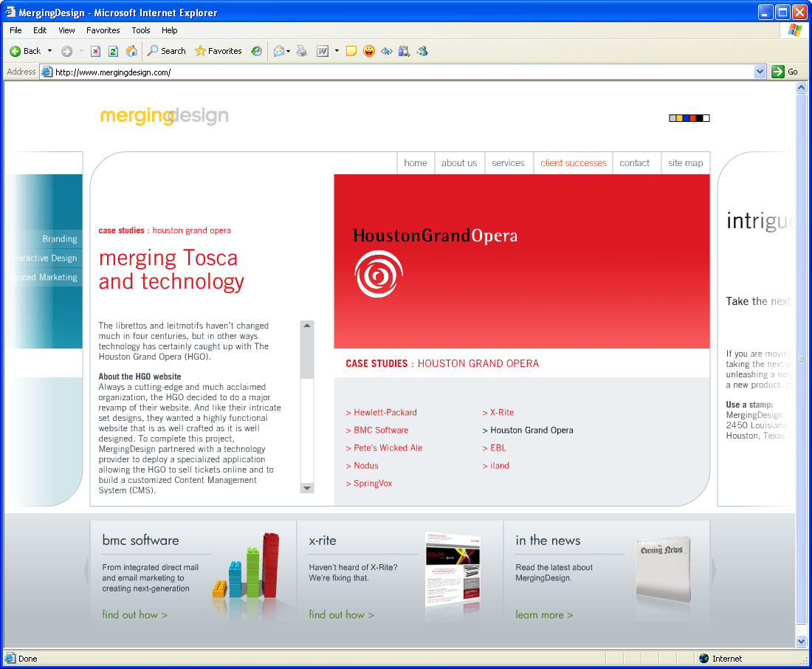Go to the Home page icon
This screenshot has width=812, height=669.
pyautogui.click(x=131, y=51)
